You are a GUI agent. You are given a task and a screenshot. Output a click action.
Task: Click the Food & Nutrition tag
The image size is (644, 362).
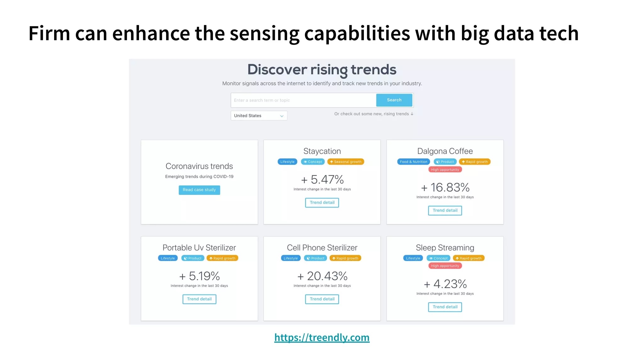click(414, 162)
